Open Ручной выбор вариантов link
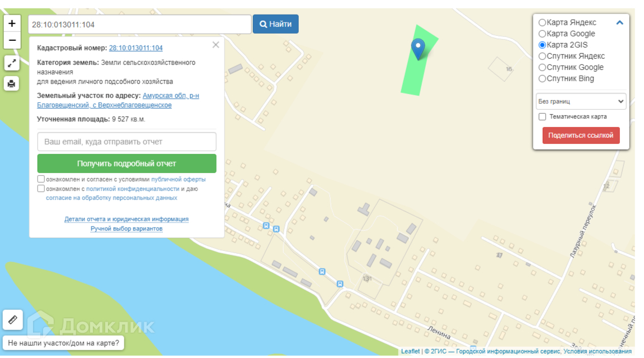The height and width of the screenshot is (358, 644). pyautogui.click(x=126, y=229)
